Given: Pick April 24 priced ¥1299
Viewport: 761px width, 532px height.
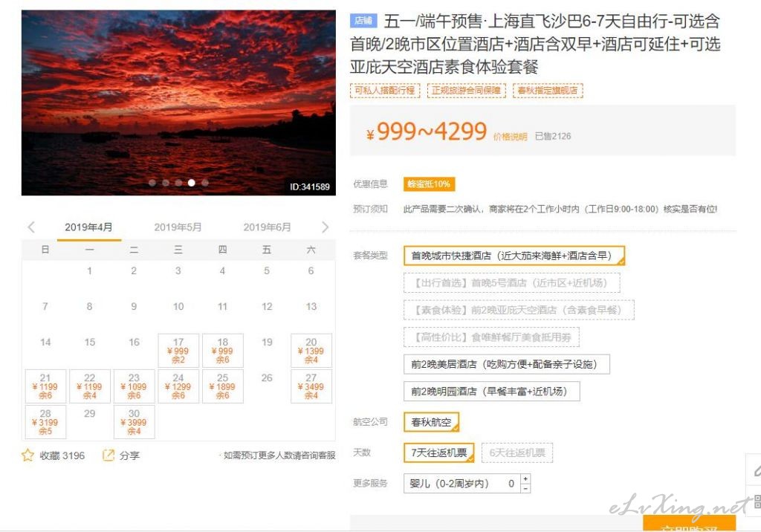Looking at the screenshot, I should point(178,386).
